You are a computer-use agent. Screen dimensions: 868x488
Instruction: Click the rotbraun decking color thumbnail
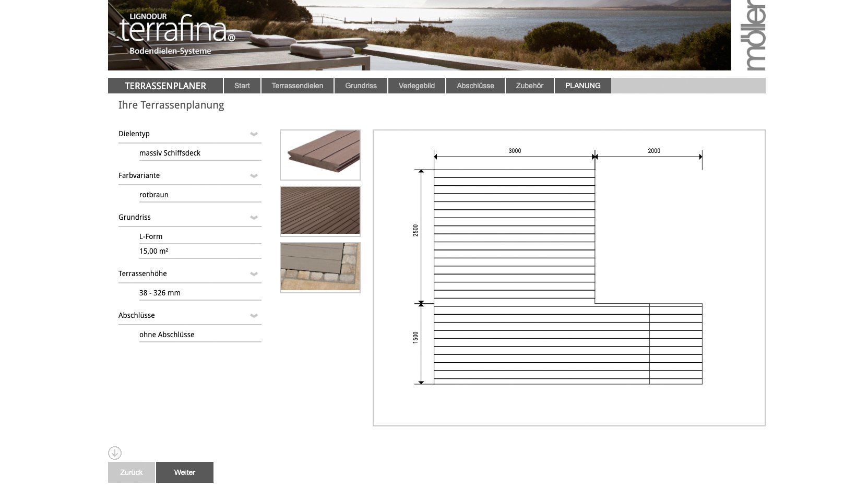(x=320, y=211)
